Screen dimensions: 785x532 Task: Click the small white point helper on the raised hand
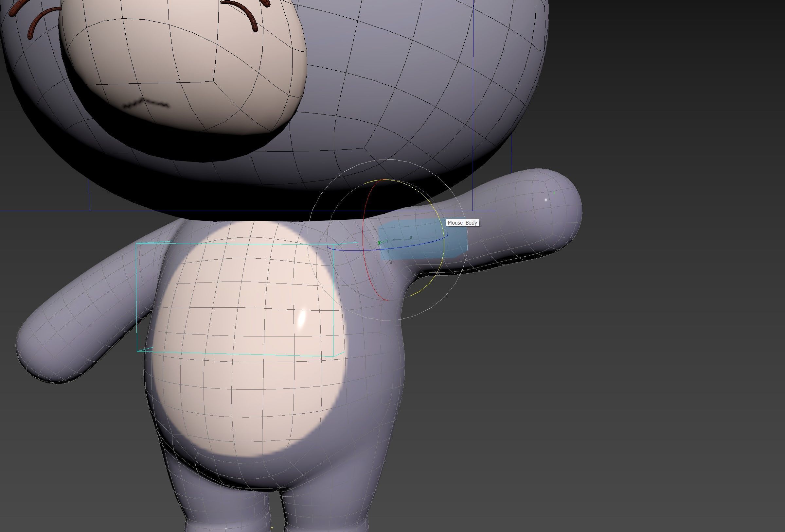pyautogui.click(x=546, y=200)
